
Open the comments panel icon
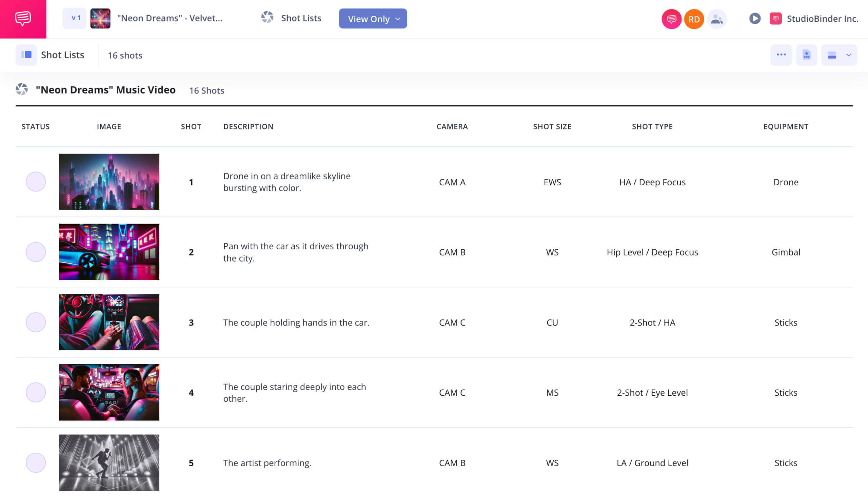[671, 19]
